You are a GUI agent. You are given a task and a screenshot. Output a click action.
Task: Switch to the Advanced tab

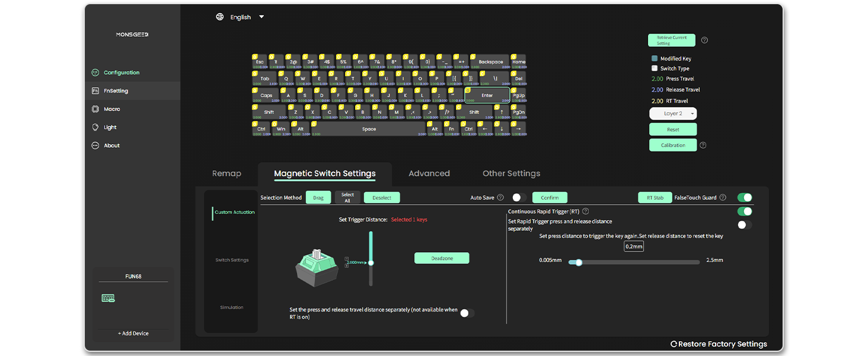[429, 173]
